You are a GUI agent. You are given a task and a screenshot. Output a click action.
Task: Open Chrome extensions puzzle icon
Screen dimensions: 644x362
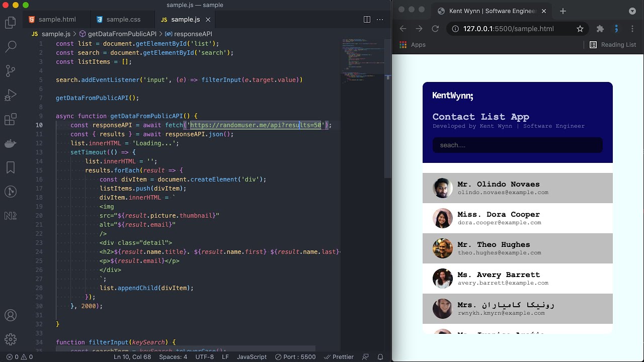[600, 29]
